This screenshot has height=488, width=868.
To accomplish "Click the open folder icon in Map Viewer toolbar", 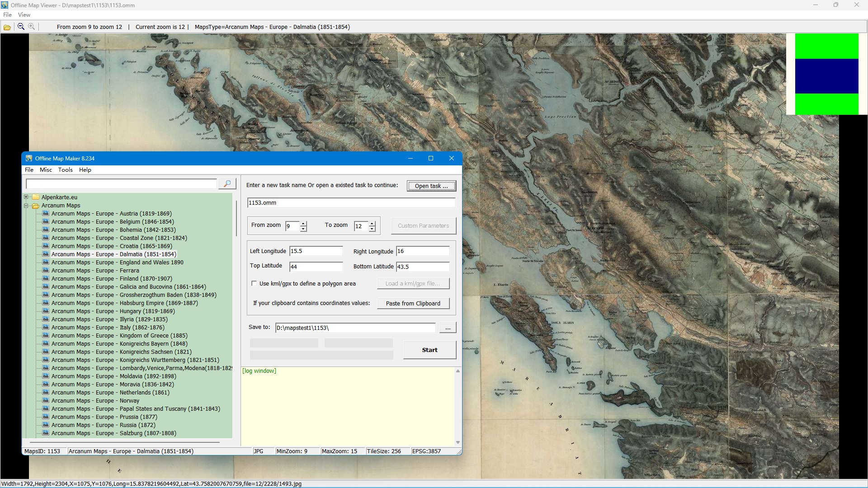I will 7,27.
